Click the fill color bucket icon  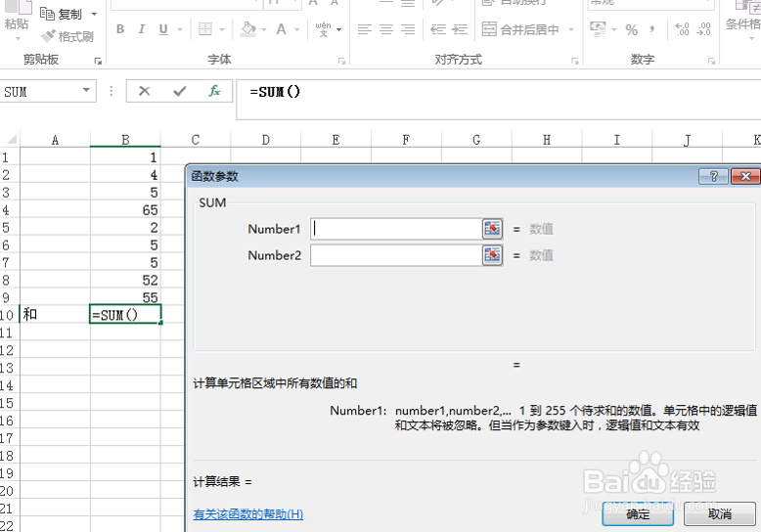[x=248, y=29]
